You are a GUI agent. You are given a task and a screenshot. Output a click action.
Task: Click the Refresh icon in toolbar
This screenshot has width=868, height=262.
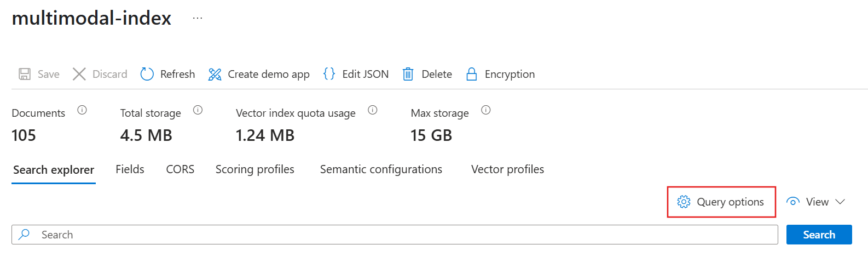click(147, 74)
